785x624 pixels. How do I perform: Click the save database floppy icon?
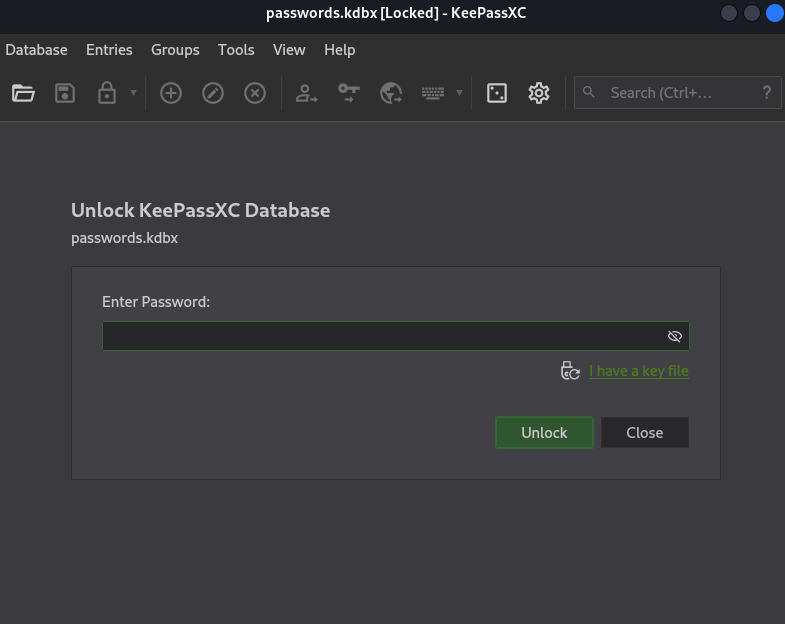click(x=65, y=93)
